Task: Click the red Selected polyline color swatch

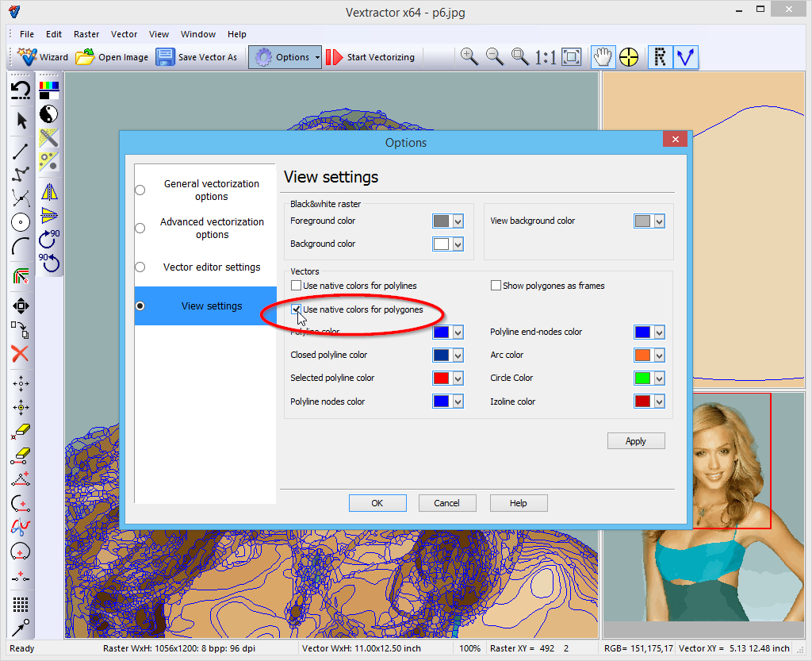Action: coord(441,379)
